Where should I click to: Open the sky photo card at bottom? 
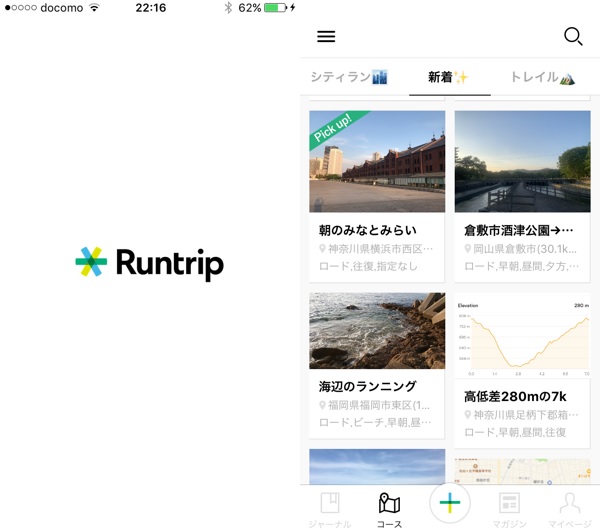pos(377,467)
